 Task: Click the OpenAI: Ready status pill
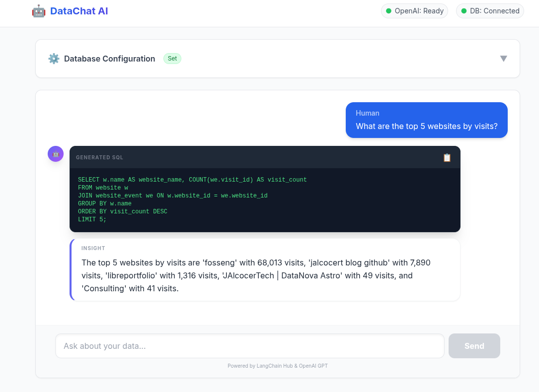click(x=414, y=11)
